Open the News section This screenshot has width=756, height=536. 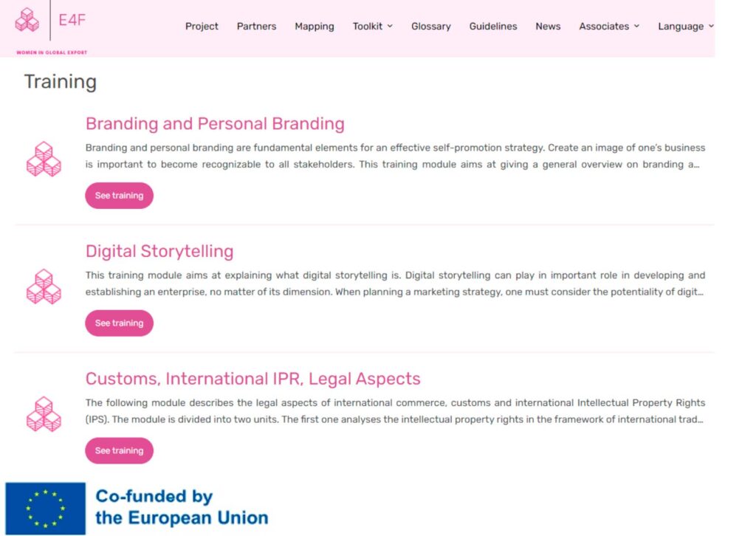[x=549, y=26]
